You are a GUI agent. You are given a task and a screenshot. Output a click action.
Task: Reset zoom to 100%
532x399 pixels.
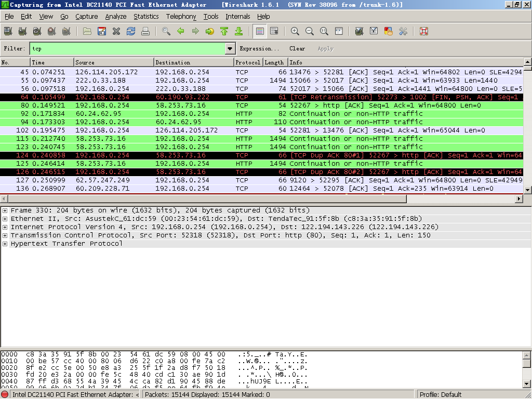pyautogui.click(x=324, y=31)
